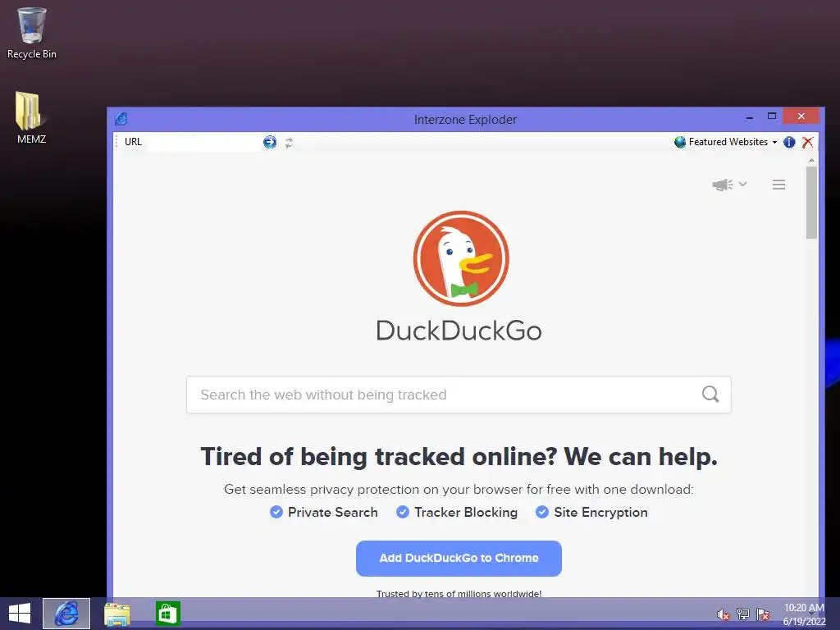Click the Tracker Blocking checkmark label
This screenshot has height=630, width=840.
pyautogui.click(x=457, y=512)
